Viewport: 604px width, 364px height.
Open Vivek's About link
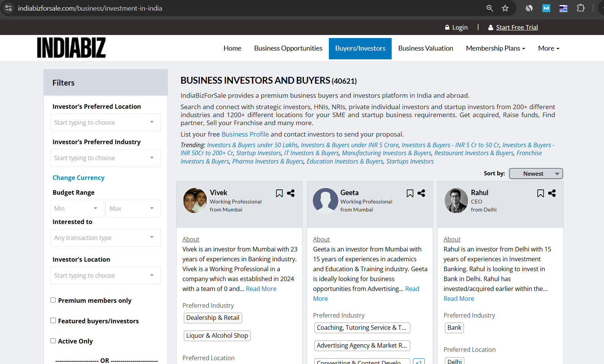(x=191, y=239)
